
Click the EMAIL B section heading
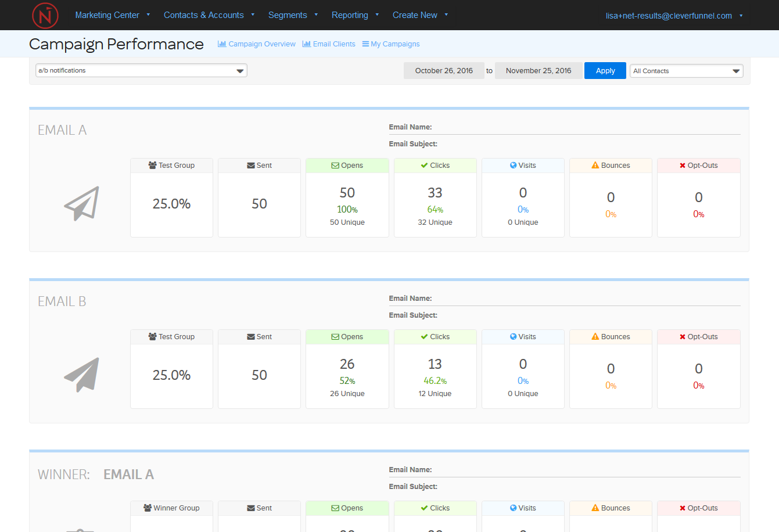[x=62, y=301]
